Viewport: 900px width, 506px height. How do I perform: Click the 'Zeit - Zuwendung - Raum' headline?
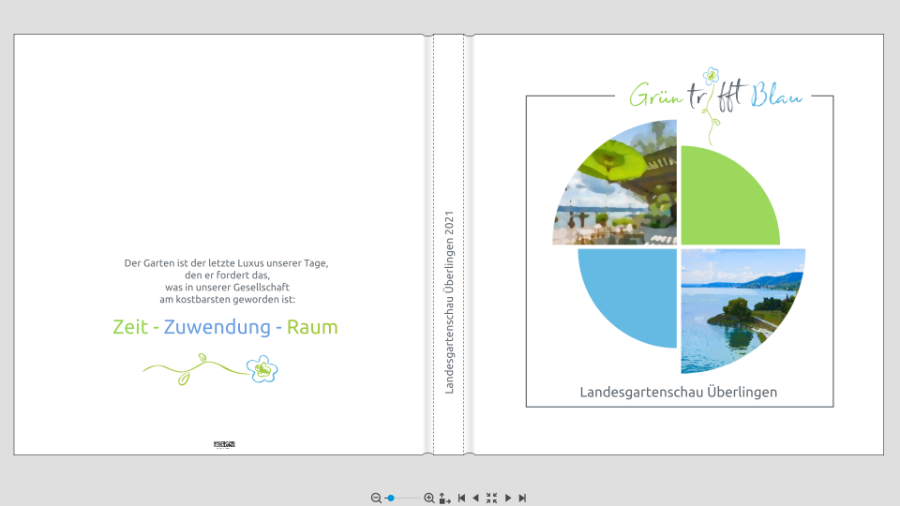(x=225, y=327)
